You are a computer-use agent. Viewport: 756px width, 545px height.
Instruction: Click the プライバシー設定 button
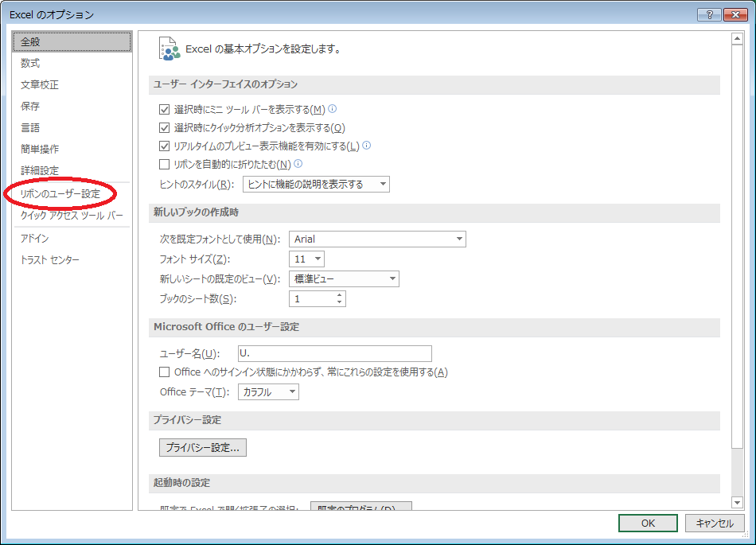[203, 448]
